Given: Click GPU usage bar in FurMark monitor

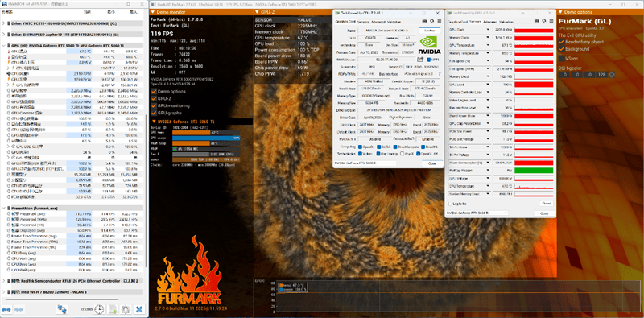Looking at the screenshot, I should point(206,138).
